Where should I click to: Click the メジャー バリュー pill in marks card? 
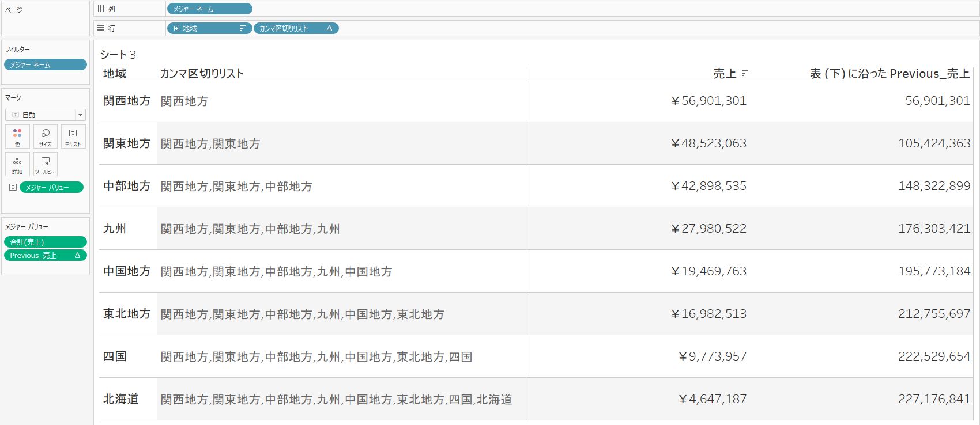51,187
